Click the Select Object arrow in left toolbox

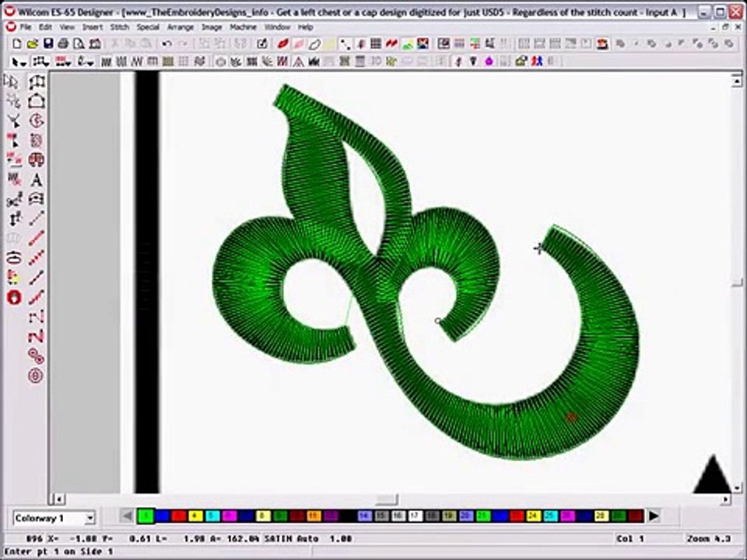(12, 82)
